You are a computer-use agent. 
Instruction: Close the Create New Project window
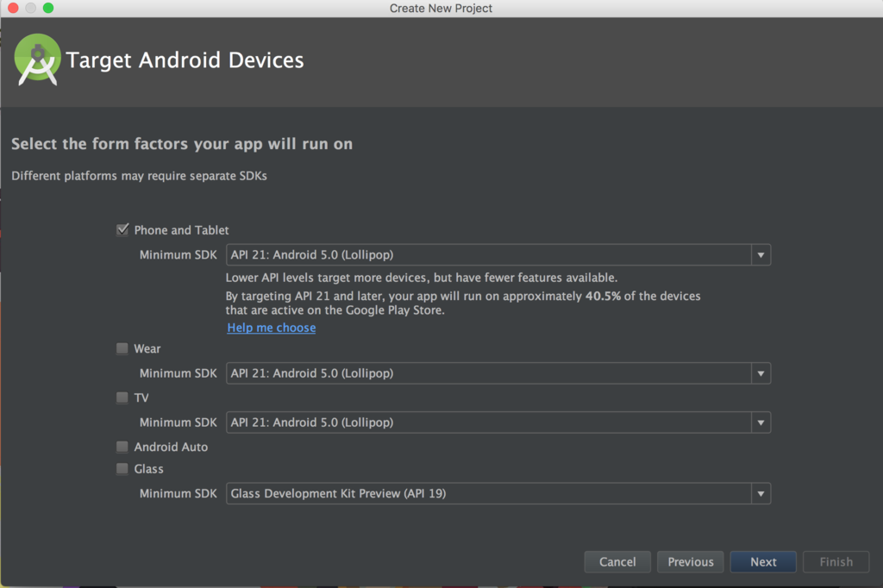pos(14,8)
